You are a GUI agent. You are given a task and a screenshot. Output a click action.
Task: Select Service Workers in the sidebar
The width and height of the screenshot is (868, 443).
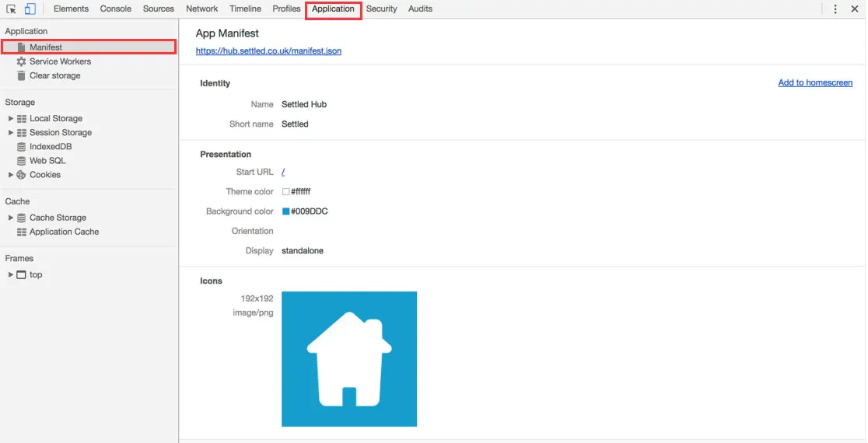[61, 61]
